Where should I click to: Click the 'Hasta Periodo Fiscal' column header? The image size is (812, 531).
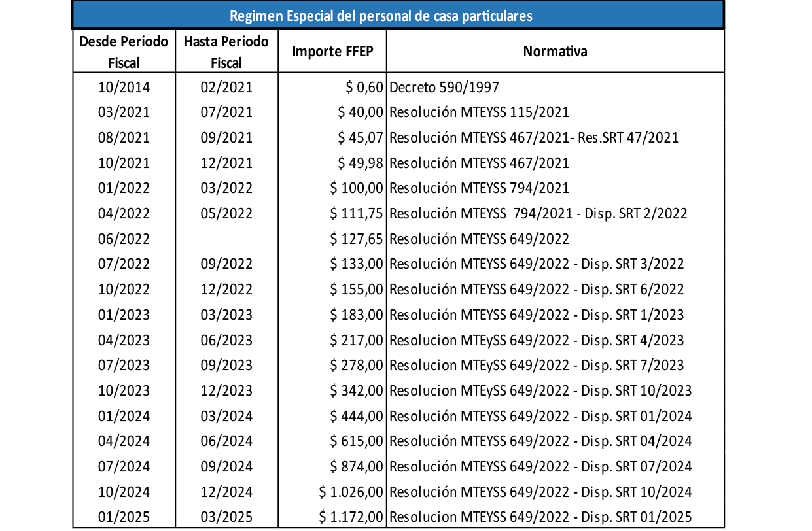[x=226, y=52]
